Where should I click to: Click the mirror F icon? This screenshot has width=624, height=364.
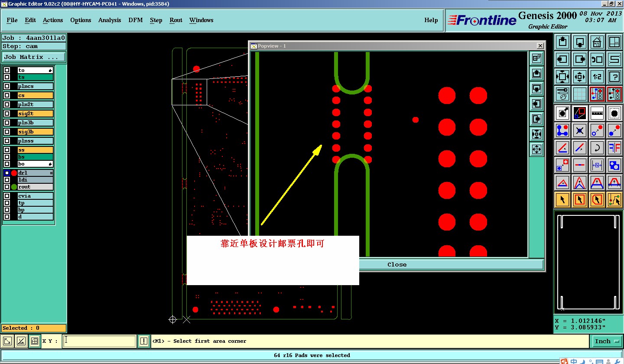pos(614,148)
